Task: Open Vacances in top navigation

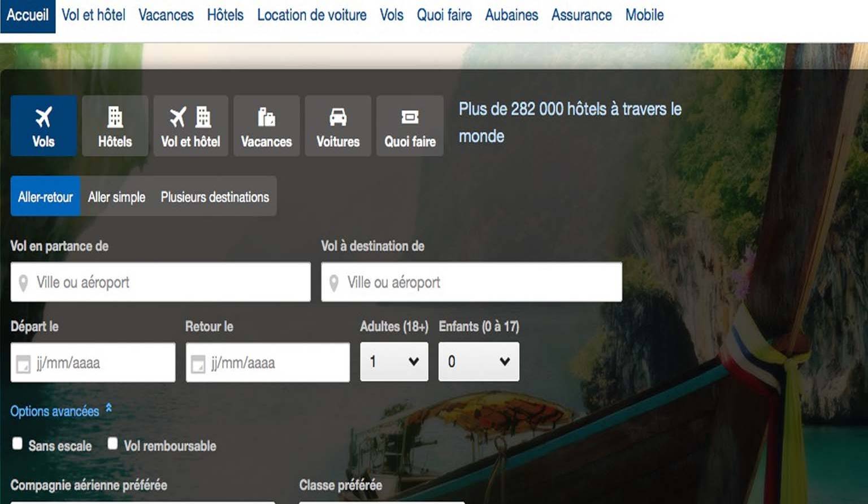Action: pyautogui.click(x=166, y=15)
